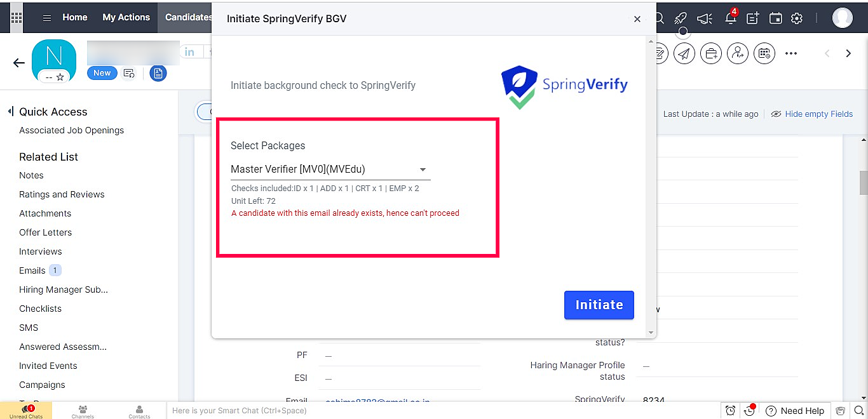The width and height of the screenshot is (868, 419).
Task: Toggle Hide empty Fields eye option
Action: tap(811, 114)
